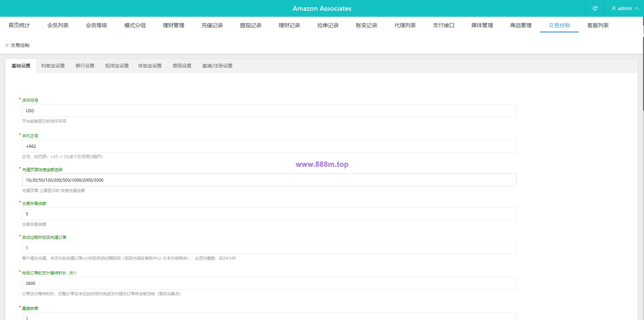Image resolution: width=644 pixels, height=320 pixels.
Task: Switch to 提现设置 tab
Action: click(182, 66)
